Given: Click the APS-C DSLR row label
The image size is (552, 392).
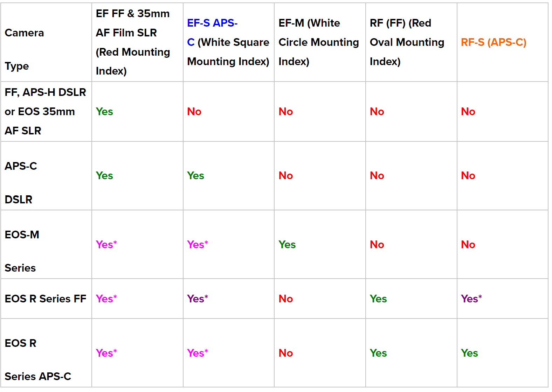Looking at the screenshot, I should coord(21,166).
